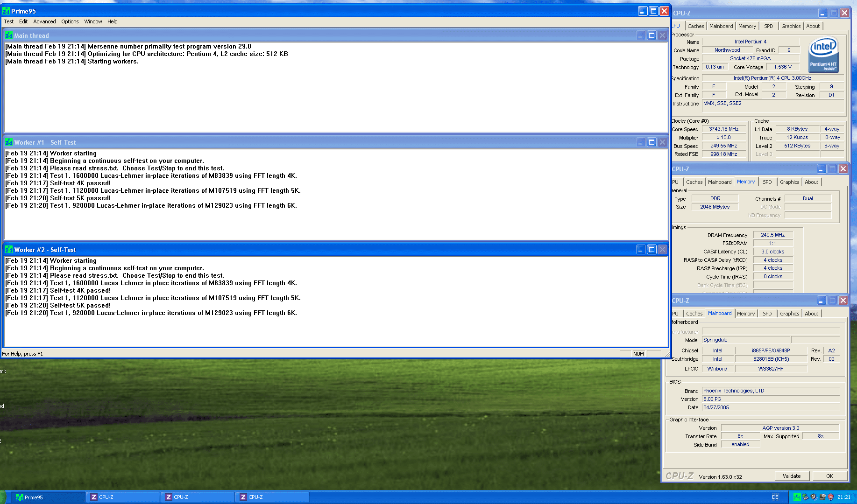Click the OK button in CPU-Z
Image resolution: width=857 pixels, height=504 pixels.
click(829, 476)
